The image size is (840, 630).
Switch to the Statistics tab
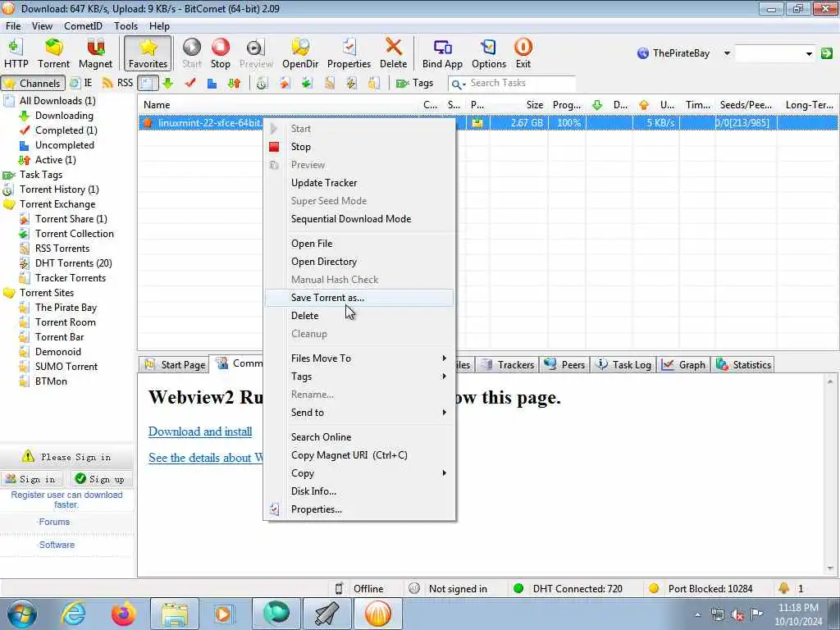coord(743,365)
